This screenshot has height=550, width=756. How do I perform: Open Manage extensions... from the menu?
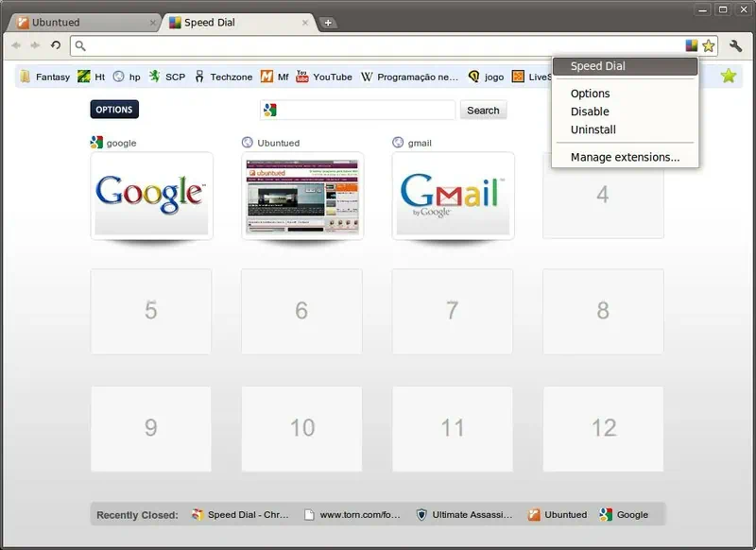(625, 157)
